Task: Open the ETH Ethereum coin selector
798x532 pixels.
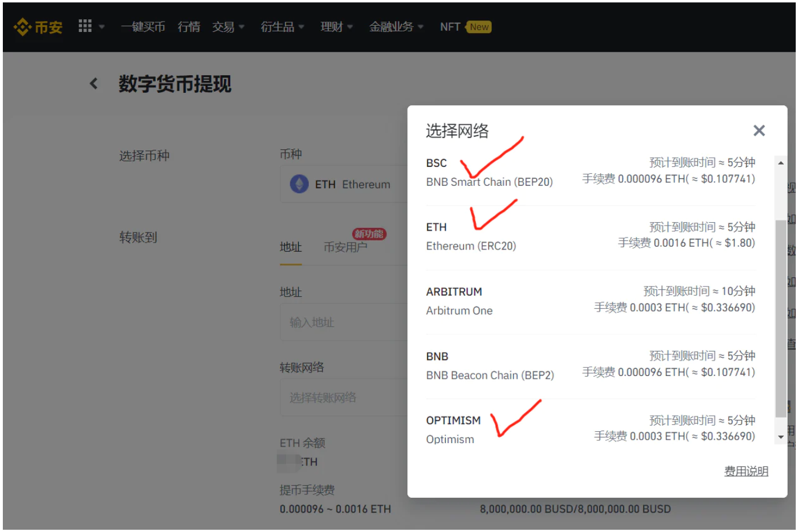Action: (x=344, y=184)
